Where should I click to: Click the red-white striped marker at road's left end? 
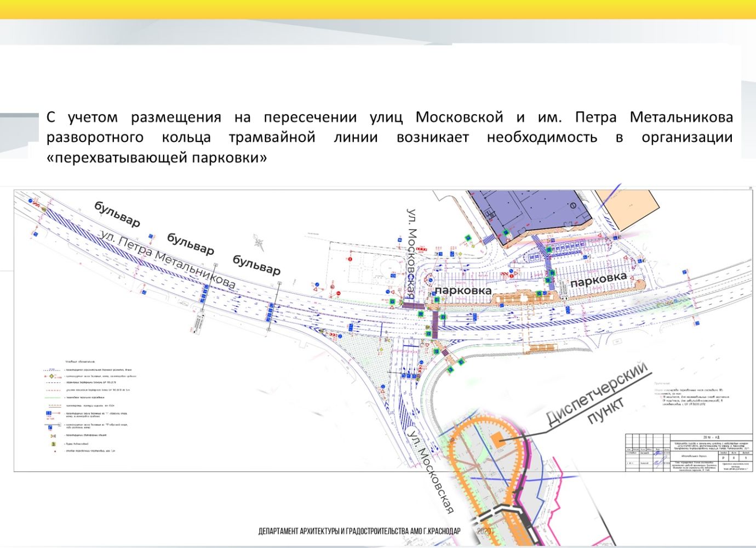click(39, 204)
